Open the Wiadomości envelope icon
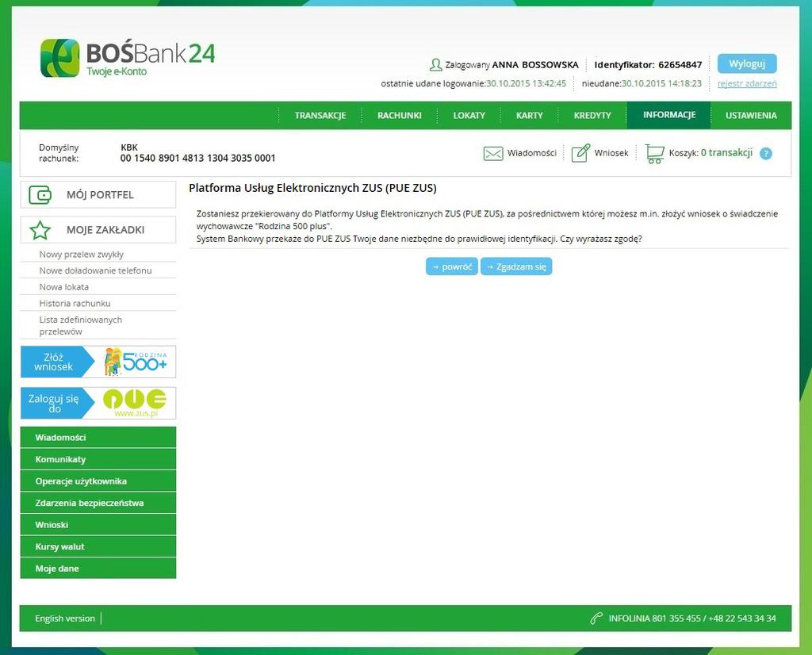The image size is (812, 655). click(x=493, y=153)
